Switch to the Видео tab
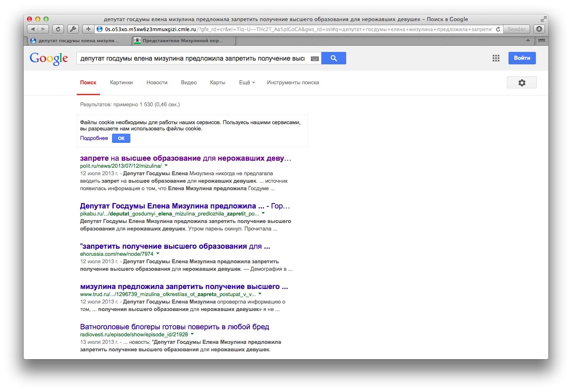 coord(189,83)
